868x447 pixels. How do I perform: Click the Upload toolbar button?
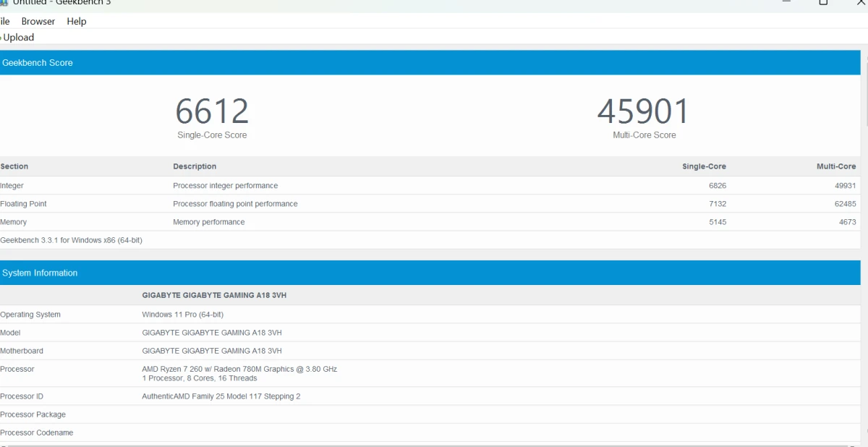(18, 38)
